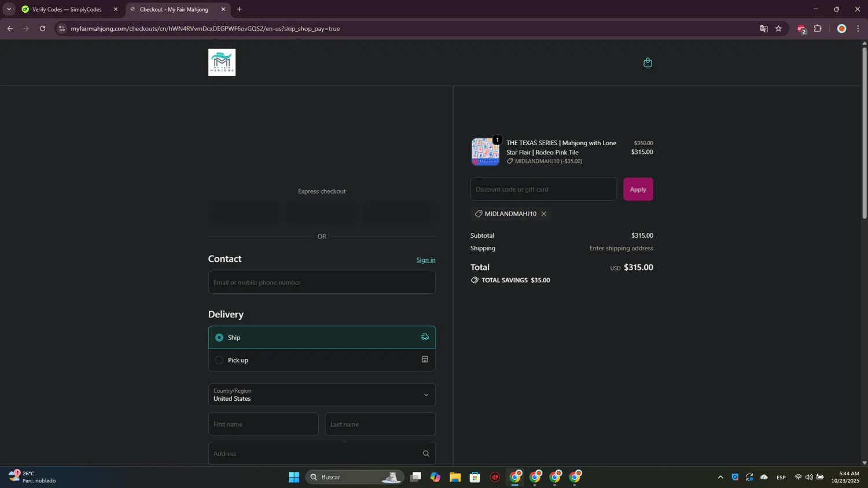
Task: Click THE TEXAS SERIES product title
Action: pyautogui.click(x=561, y=147)
